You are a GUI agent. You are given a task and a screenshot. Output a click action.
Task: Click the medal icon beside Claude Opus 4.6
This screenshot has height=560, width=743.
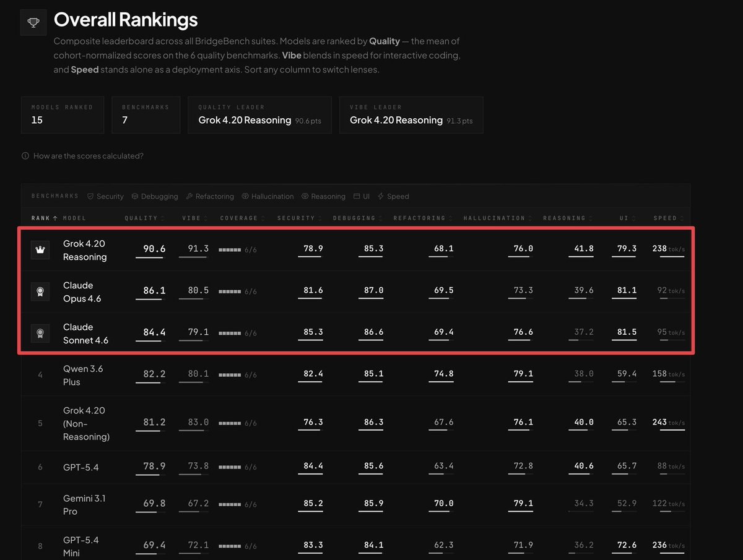40,292
